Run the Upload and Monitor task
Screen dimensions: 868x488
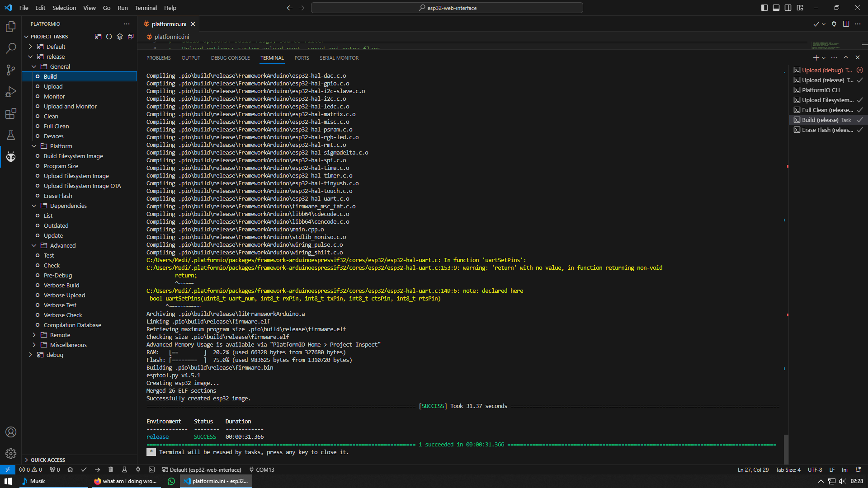[x=70, y=106]
